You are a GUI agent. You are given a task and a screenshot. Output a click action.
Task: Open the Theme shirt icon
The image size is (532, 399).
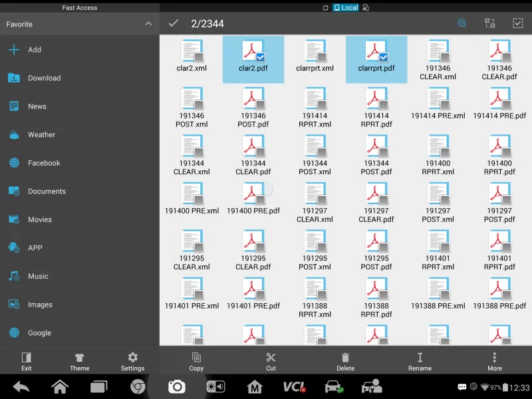79,361
